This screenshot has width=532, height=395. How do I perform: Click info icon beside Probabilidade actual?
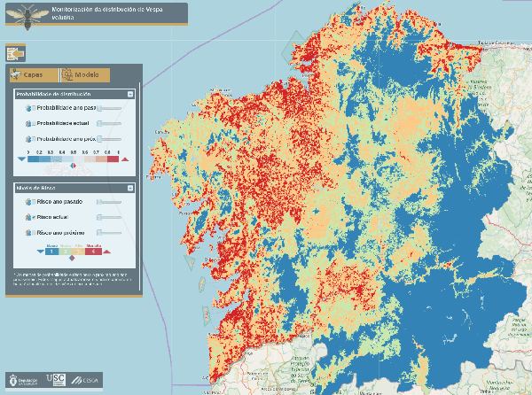click(28, 123)
